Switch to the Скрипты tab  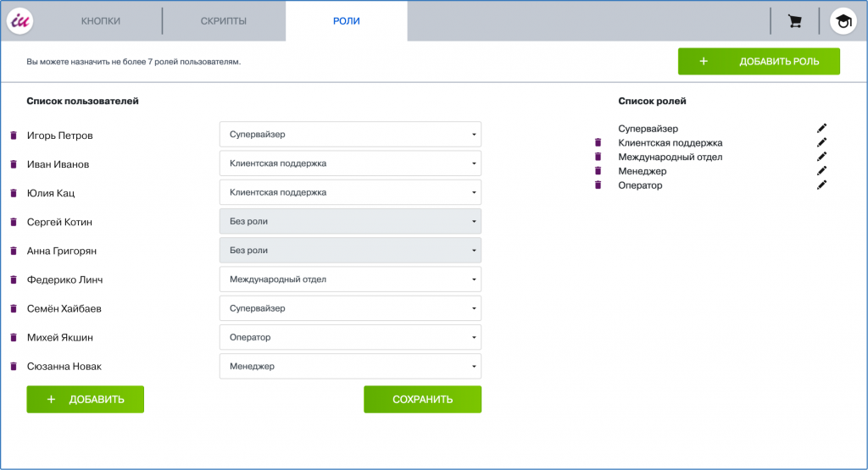tap(224, 21)
